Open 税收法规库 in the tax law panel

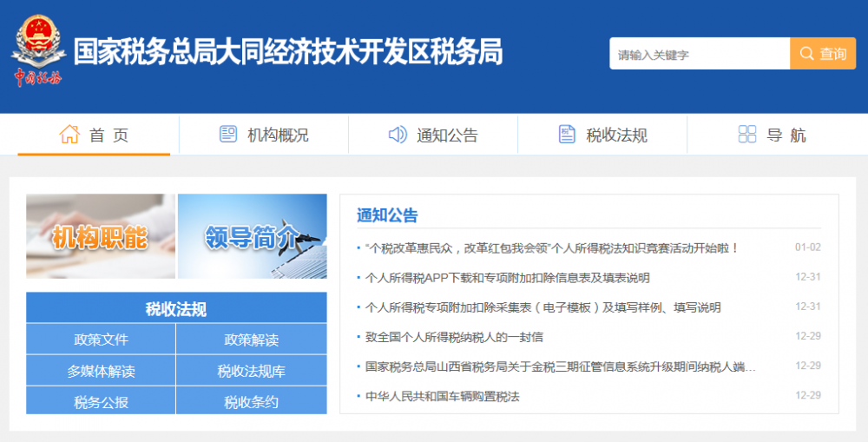(252, 371)
